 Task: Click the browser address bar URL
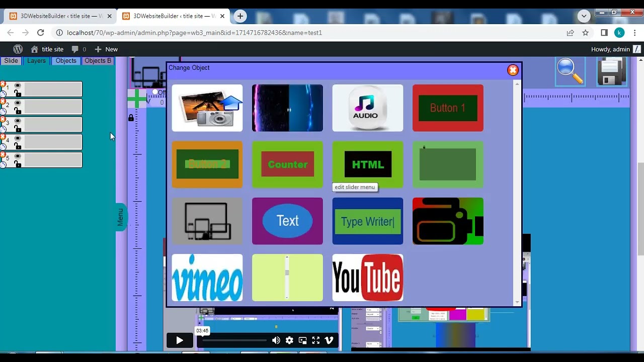pyautogui.click(x=194, y=33)
